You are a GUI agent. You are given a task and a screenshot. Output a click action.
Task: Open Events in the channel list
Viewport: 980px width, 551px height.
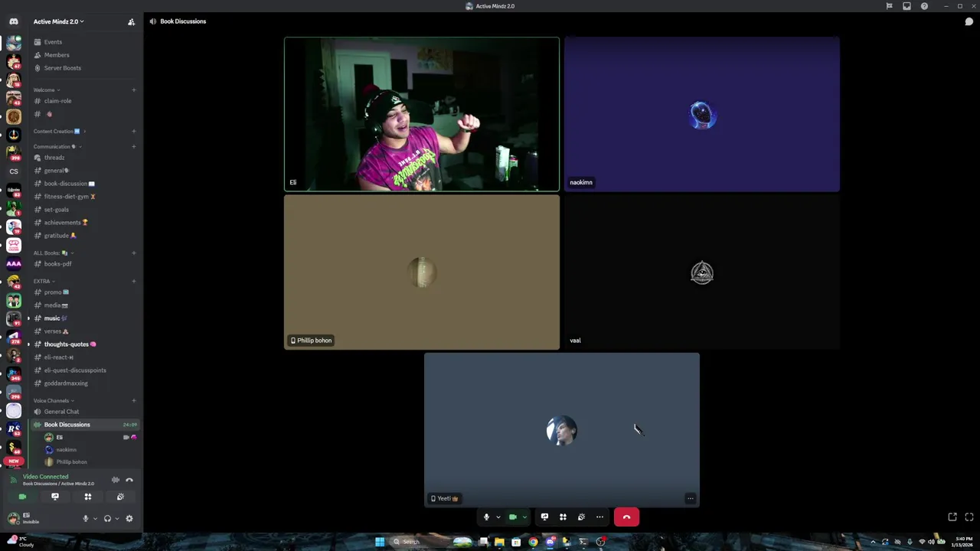[53, 42]
